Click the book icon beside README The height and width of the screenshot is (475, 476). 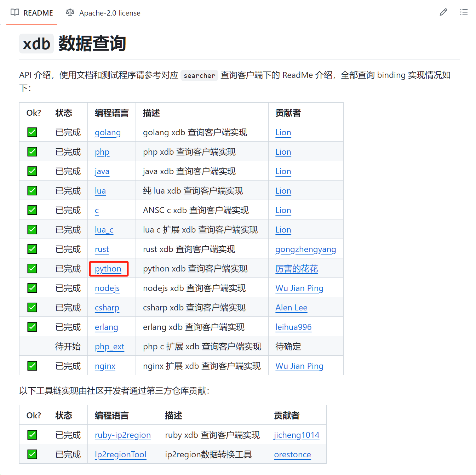(x=15, y=12)
